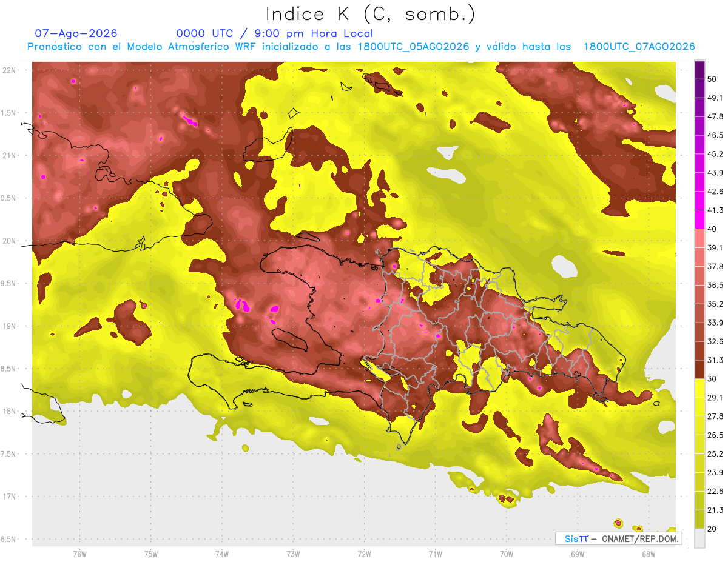Screen dimensions: 728x562
Task: Click the '73W' longitude label
Action: (293, 554)
